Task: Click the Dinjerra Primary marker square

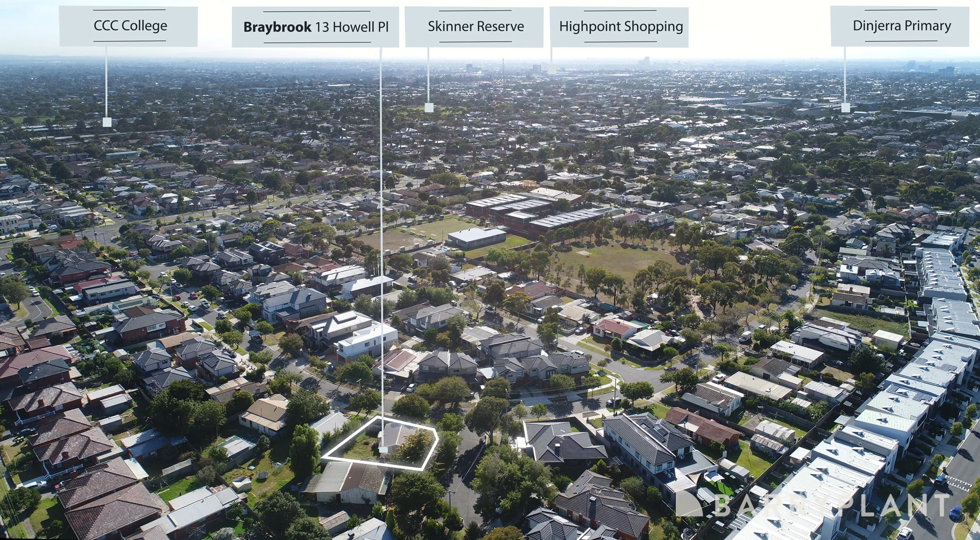Action: [x=845, y=107]
